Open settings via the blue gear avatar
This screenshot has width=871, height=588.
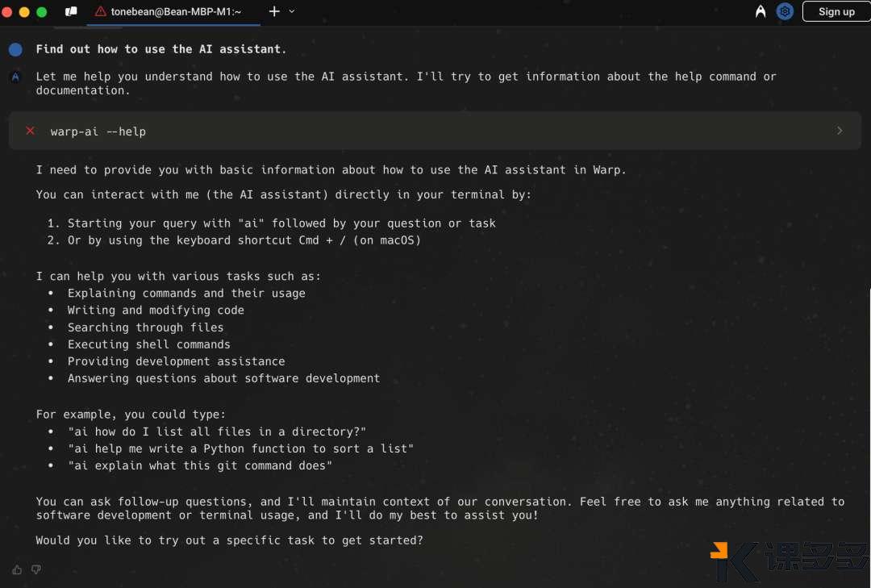pyautogui.click(x=785, y=11)
